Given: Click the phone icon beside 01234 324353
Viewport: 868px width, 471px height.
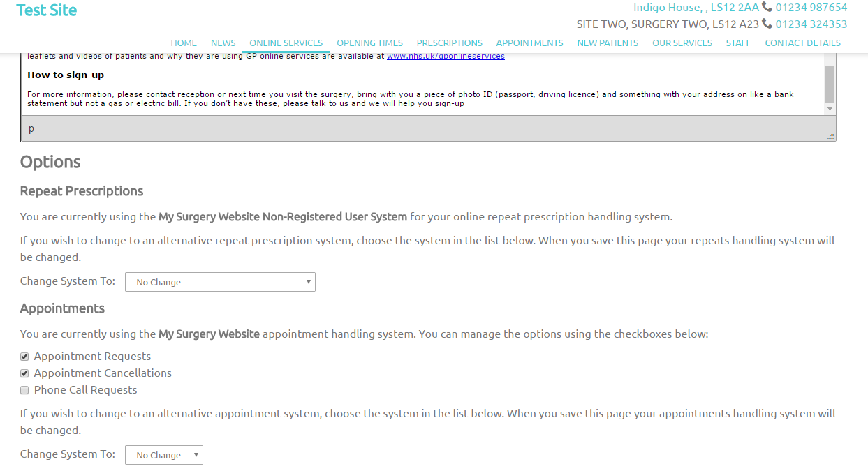Looking at the screenshot, I should pyautogui.click(x=767, y=24).
